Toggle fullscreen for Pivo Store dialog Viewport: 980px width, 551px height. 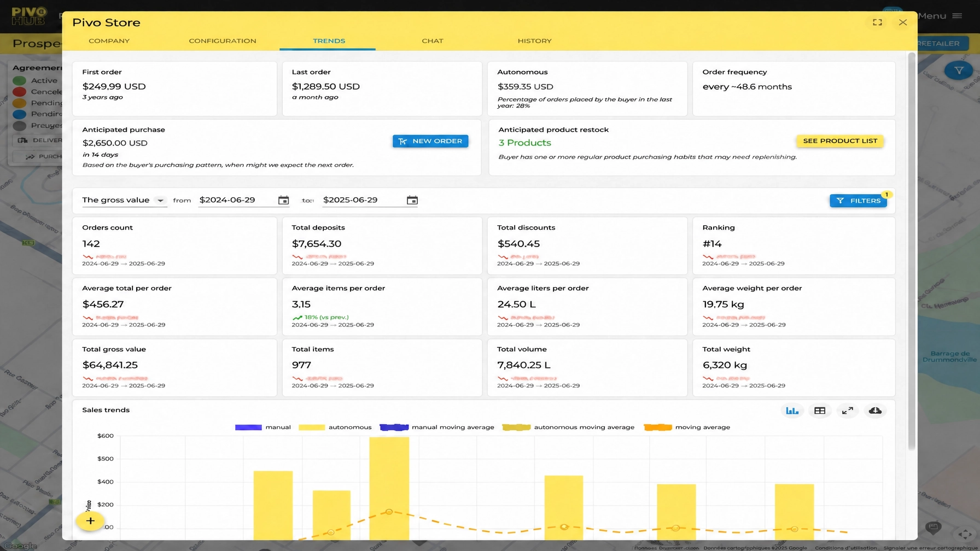coord(877,22)
